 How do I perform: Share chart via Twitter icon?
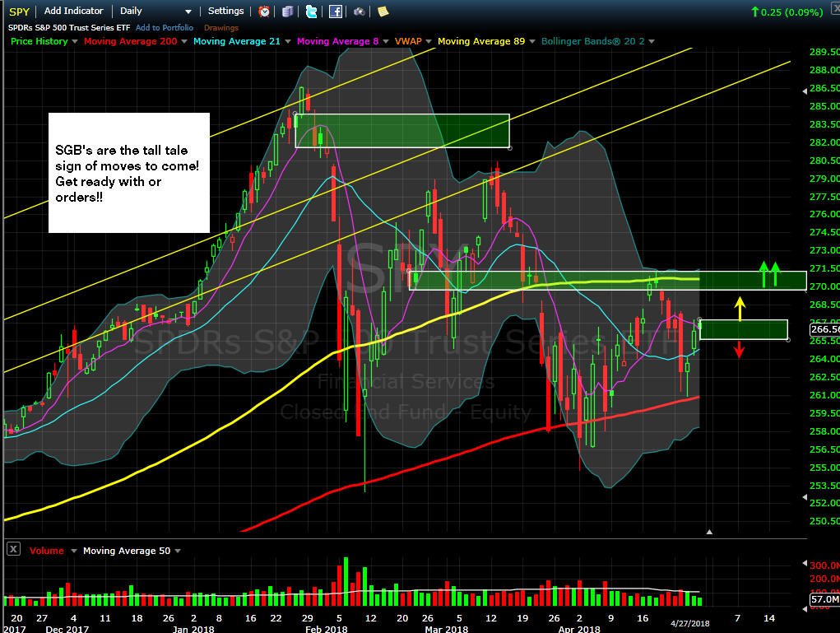311,12
